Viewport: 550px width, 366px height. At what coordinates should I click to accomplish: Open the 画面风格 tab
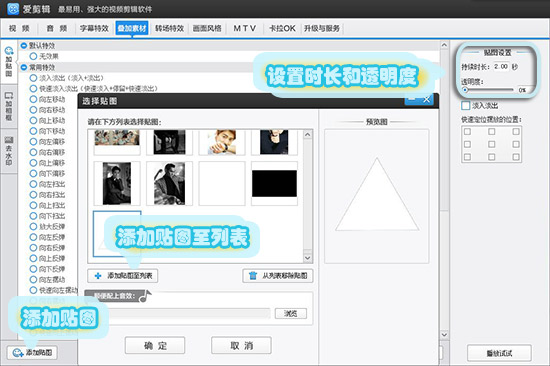point(207,28)
